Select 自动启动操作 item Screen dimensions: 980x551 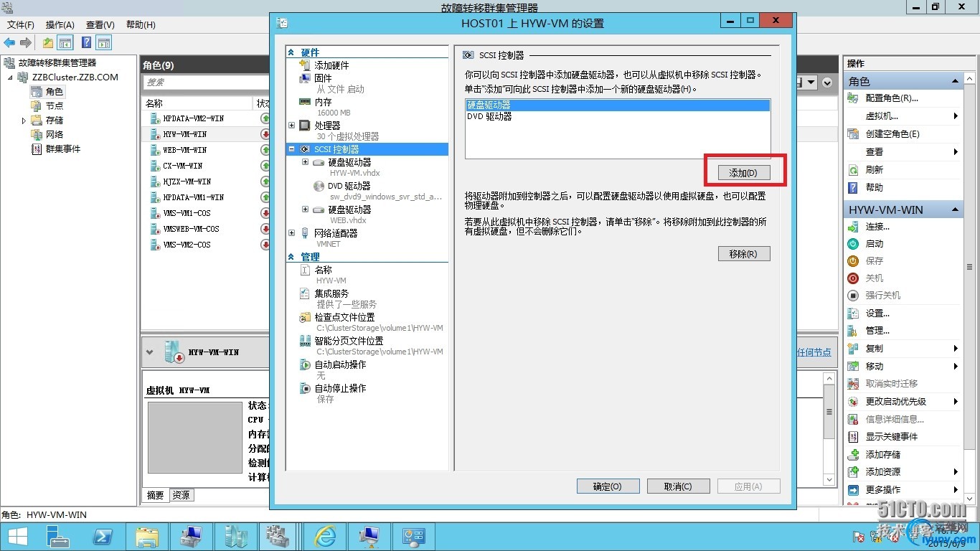coord(340,364)
